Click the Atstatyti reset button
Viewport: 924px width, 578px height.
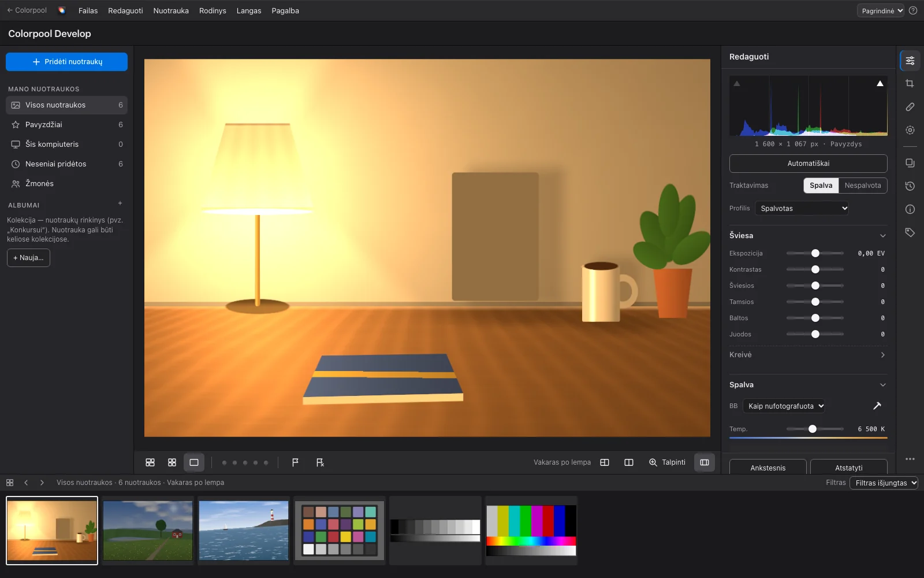848,467
